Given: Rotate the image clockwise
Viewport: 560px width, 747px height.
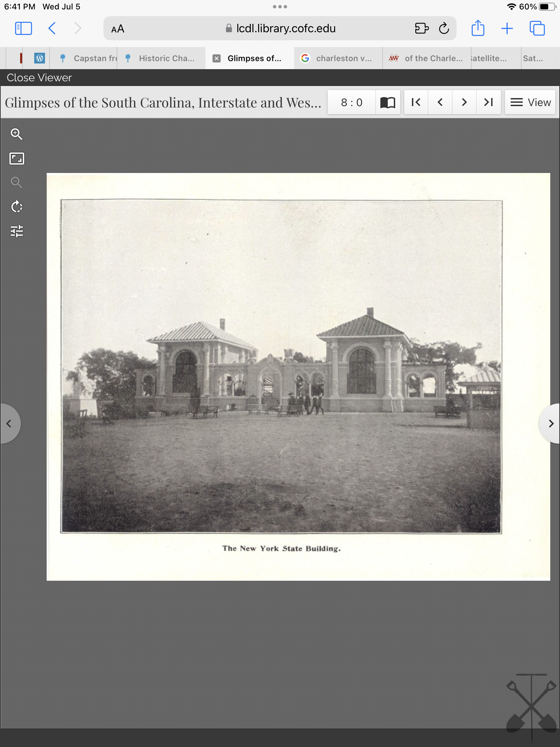Looking at the screenshot, I should 16,207.
